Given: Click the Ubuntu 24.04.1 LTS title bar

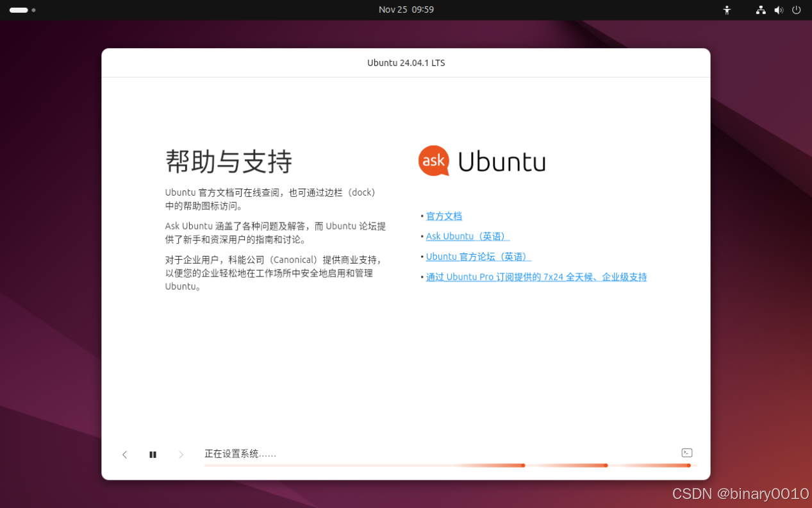Looking at the screenshot, I should click(x=406, y=62).
